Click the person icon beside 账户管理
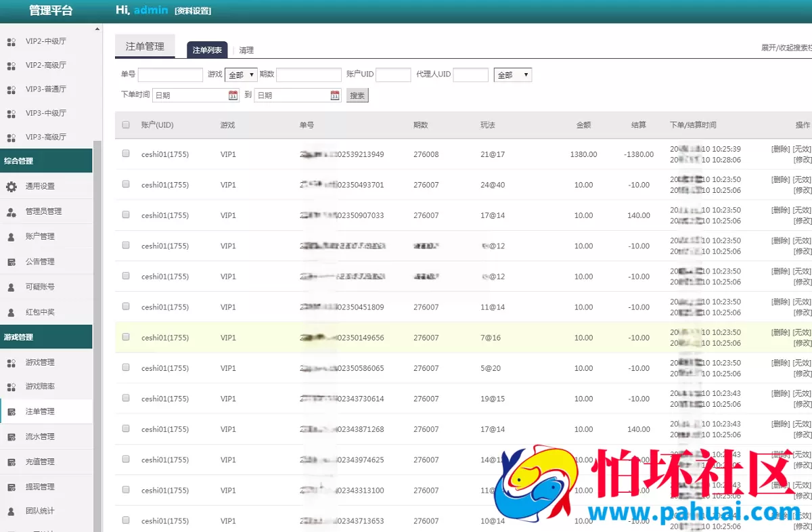 (x=11, y=237)
